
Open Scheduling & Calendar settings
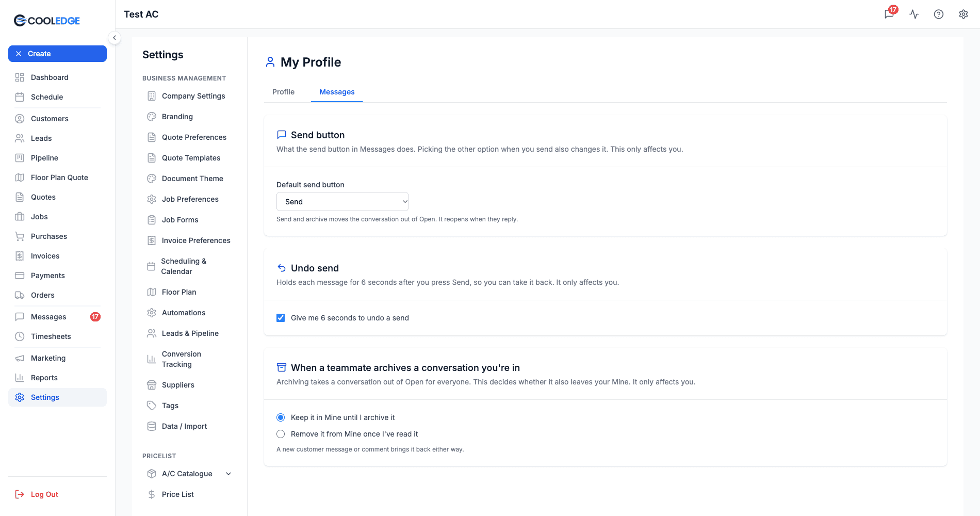tap(189, 266)
